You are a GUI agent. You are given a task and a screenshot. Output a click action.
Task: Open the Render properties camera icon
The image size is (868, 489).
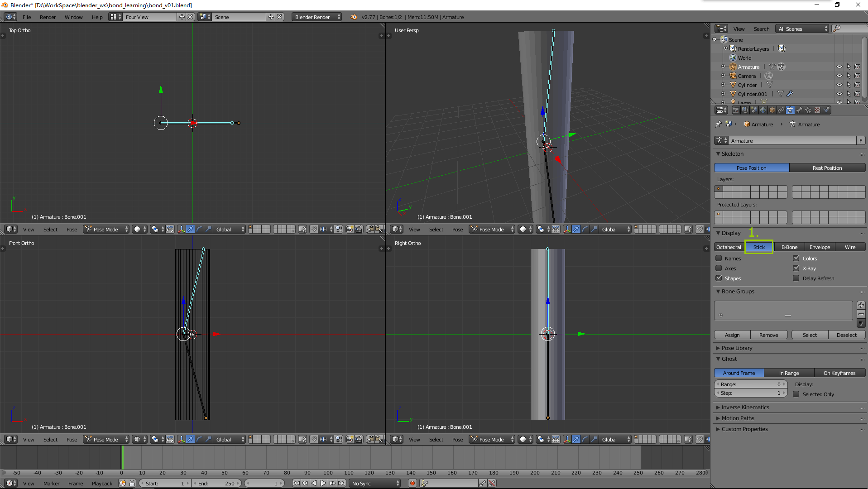(x=736, y=110)
